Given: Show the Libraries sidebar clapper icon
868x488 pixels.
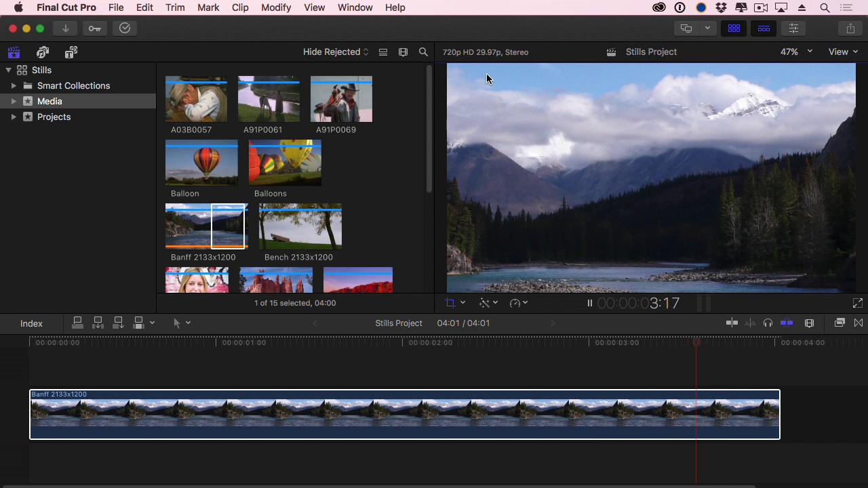Looking at the screenshot, I should pyautogui.click(x=14, y=52).
